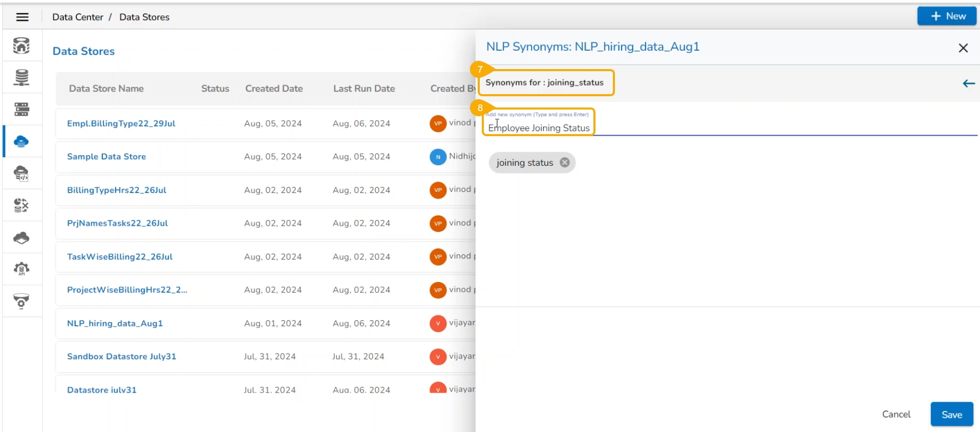Viewport: 980px width, 432px height.
Task: Open the Sample Data Store entry
Action: pos(106,157)
